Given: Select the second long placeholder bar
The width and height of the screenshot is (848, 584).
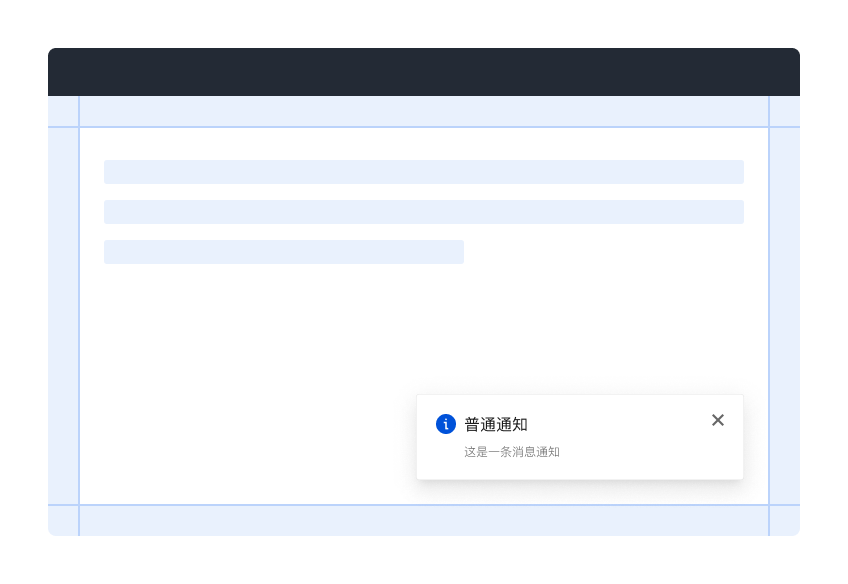Looking at the screenshot, I should pos(424,212).
